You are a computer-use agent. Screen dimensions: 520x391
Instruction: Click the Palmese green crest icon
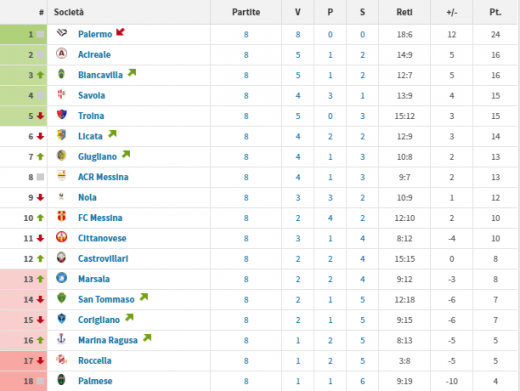62,379
